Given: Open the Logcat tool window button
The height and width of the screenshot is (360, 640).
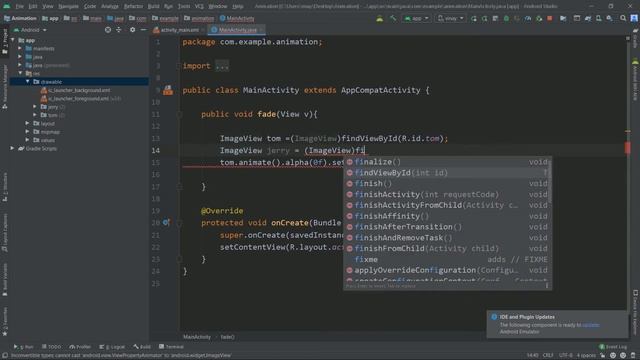Looking at the screenshot, I should 112,347.
